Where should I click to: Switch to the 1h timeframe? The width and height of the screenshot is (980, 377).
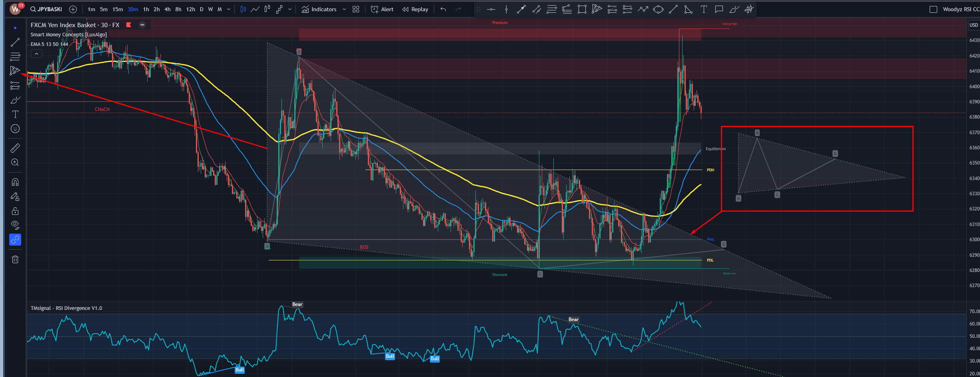coord(146,9)
